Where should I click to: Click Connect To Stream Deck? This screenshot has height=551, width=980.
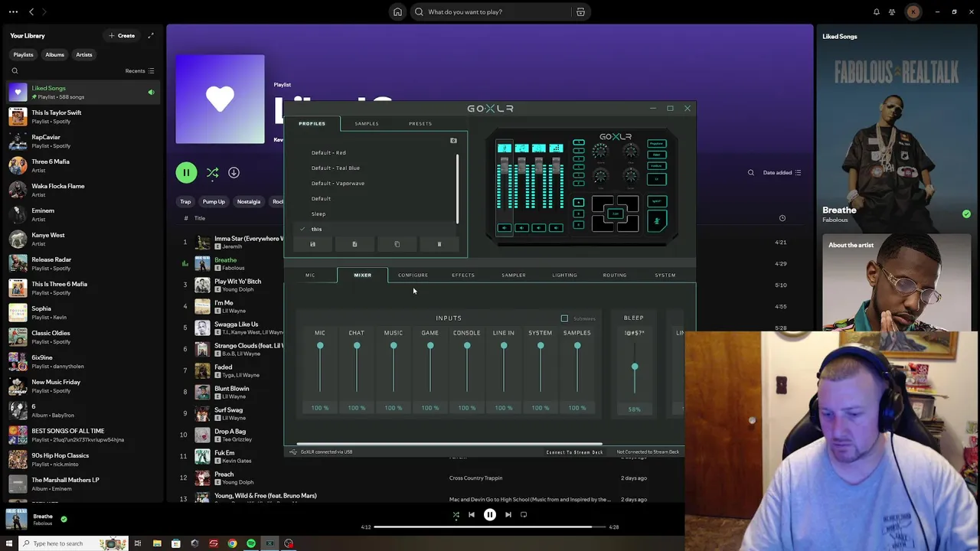tap(574, 452)
